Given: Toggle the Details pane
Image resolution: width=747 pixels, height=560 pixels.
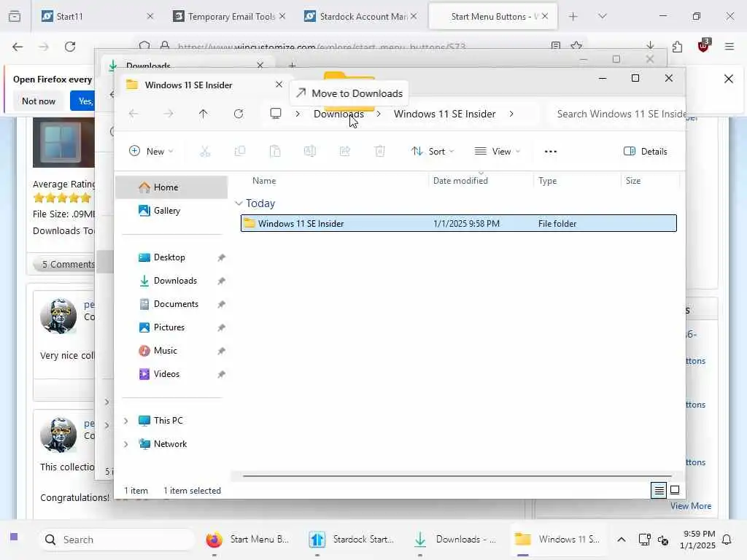Looking at the screenshot, I should tap(646, 152).
